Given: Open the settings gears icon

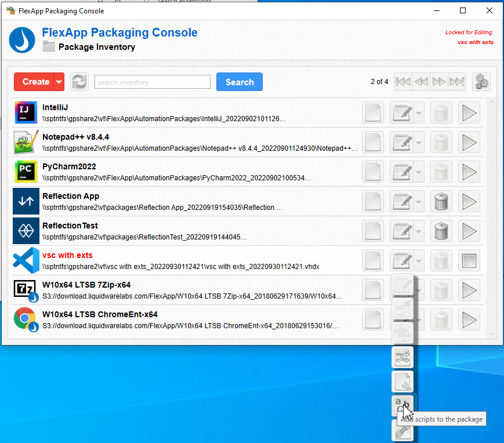Looking at the screenshot, I should 481,82.
